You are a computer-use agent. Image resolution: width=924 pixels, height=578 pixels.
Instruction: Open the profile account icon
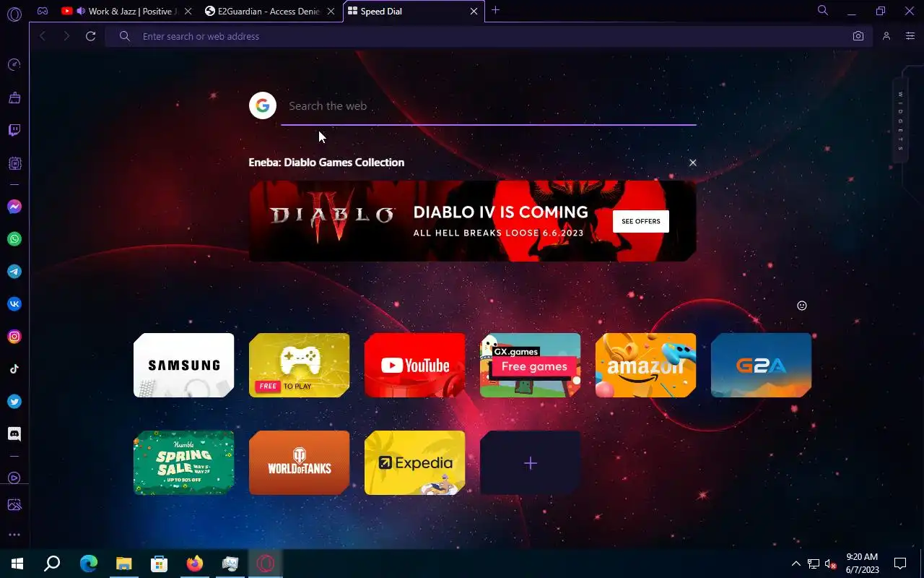[x=886, y=36]
